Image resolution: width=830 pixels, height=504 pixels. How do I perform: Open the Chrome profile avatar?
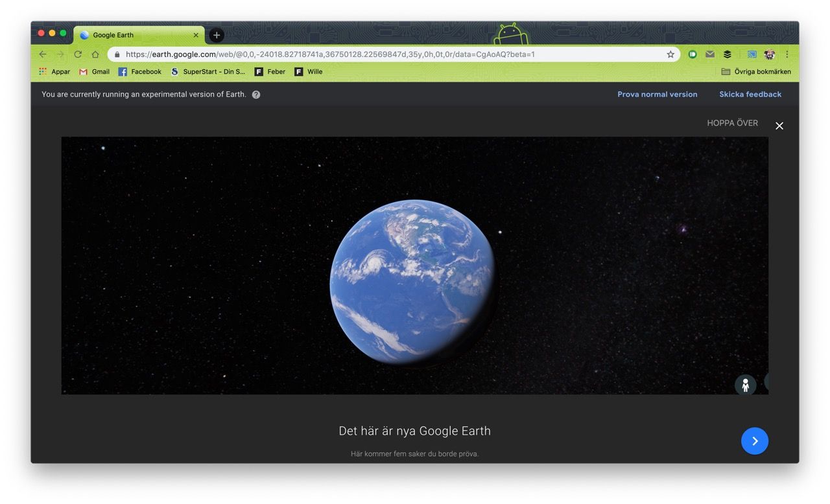(770, 54)
